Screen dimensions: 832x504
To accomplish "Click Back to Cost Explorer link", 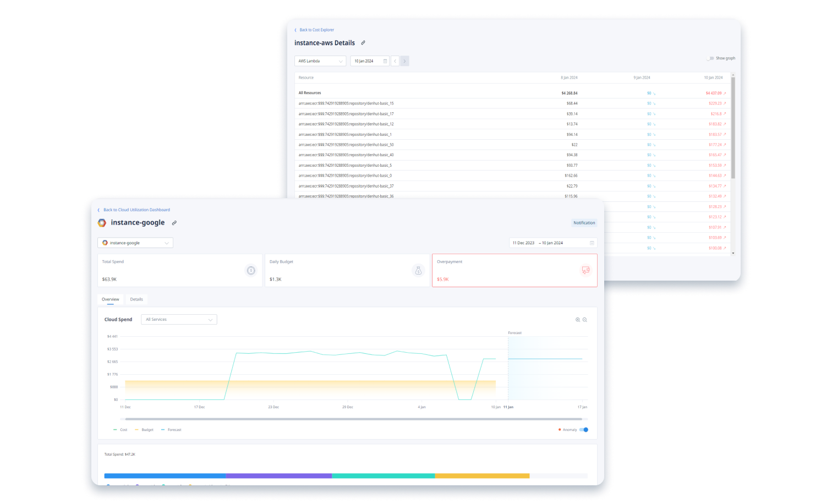I will (317, 30).
